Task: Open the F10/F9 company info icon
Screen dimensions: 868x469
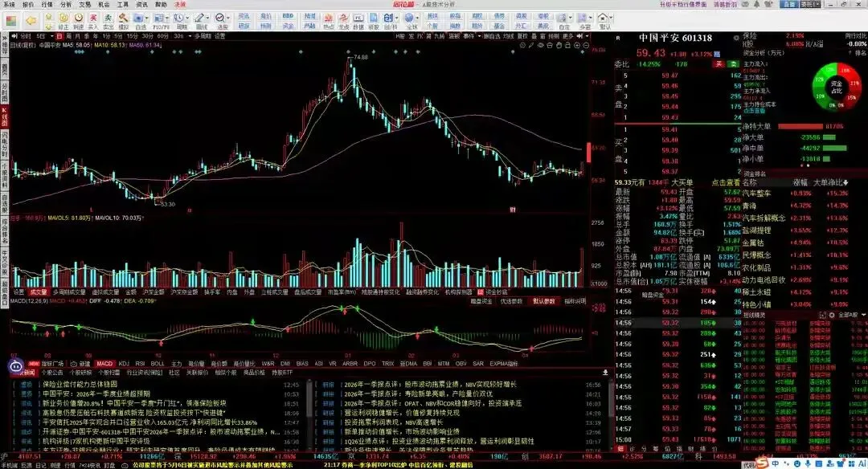Action: pyautogui.click(x=159, y=18)
